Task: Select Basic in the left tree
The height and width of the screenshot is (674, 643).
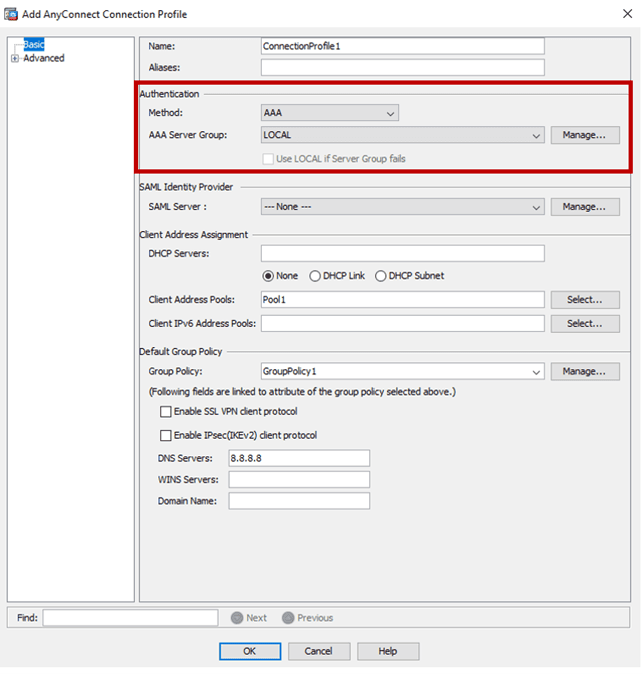Action: (x=34, y=45)
